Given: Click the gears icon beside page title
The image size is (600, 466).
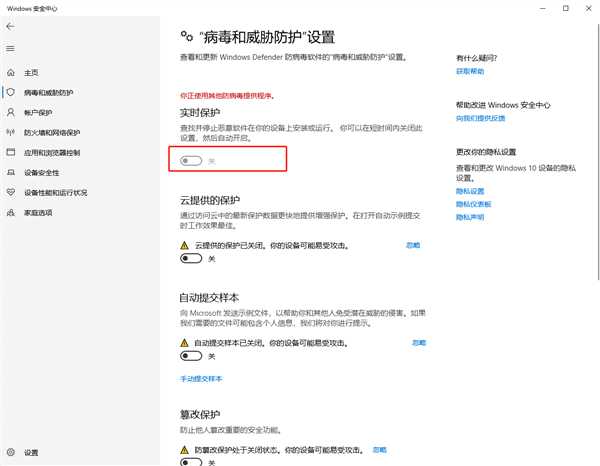Looking at the screenshot, I should tap(187, 37).
